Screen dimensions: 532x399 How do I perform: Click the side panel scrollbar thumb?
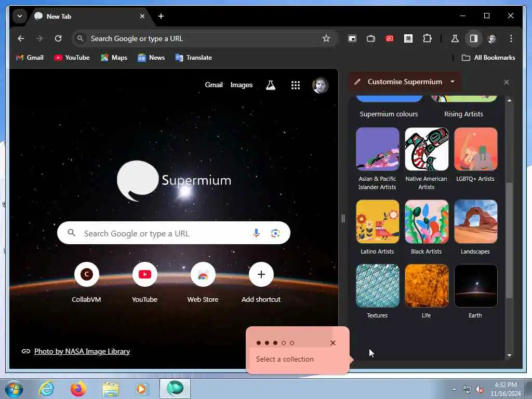pos(509,241)
